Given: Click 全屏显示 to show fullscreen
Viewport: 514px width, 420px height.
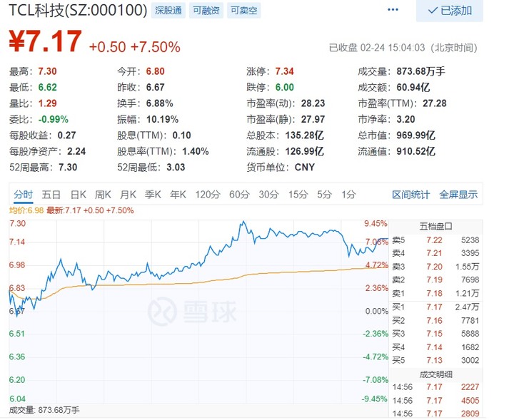Looking at the screenshot, I should (x=458, y=195).
